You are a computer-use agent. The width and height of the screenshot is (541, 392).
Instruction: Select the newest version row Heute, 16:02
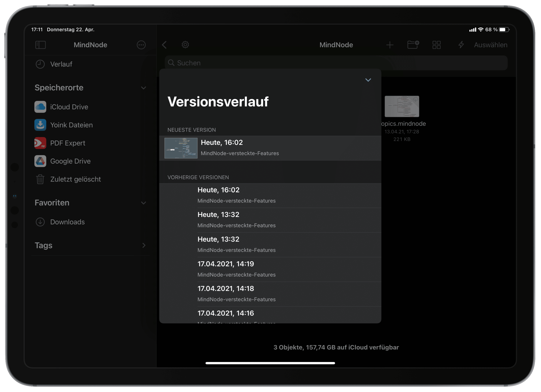(270, 148)
